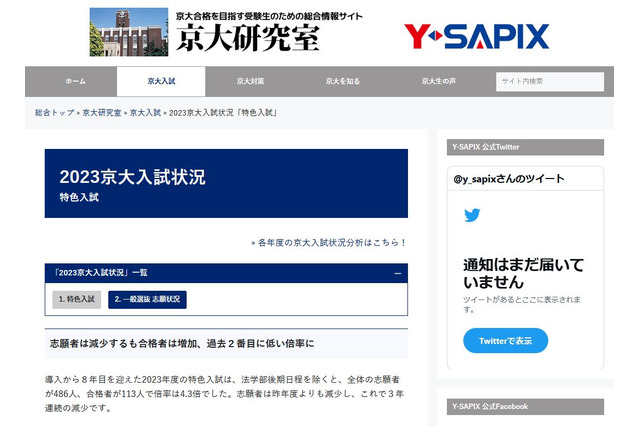Click the Kyoto University clock tower photo
The image size is (640, 426).
(129, 32)
